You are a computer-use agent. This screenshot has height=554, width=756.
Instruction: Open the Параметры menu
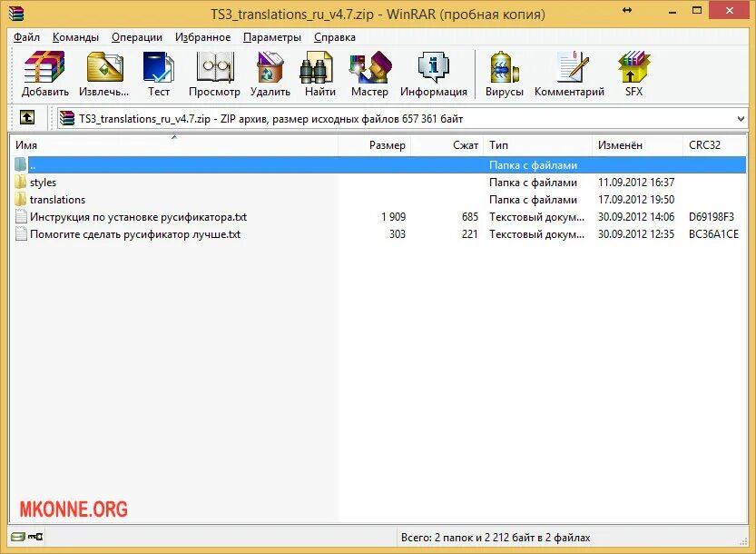(272, 37)
